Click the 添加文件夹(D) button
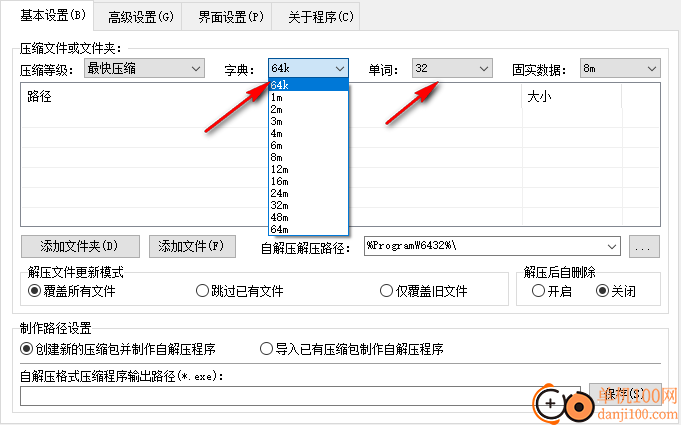The image size is (681, 425). click(x=80, y=247)
